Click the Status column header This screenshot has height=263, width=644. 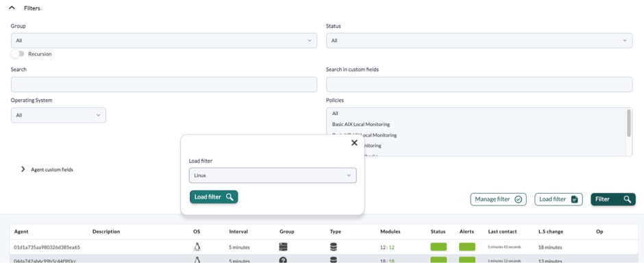pos(438,231)
